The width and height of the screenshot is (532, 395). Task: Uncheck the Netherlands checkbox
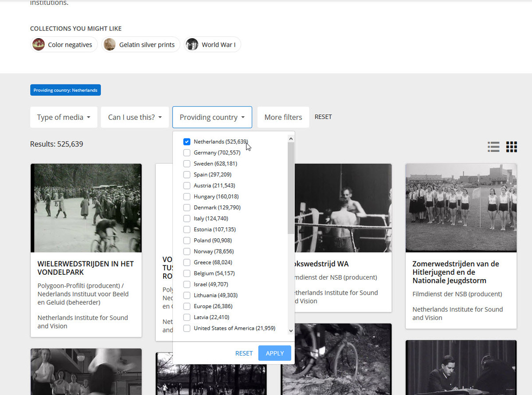tap(187, 142)
